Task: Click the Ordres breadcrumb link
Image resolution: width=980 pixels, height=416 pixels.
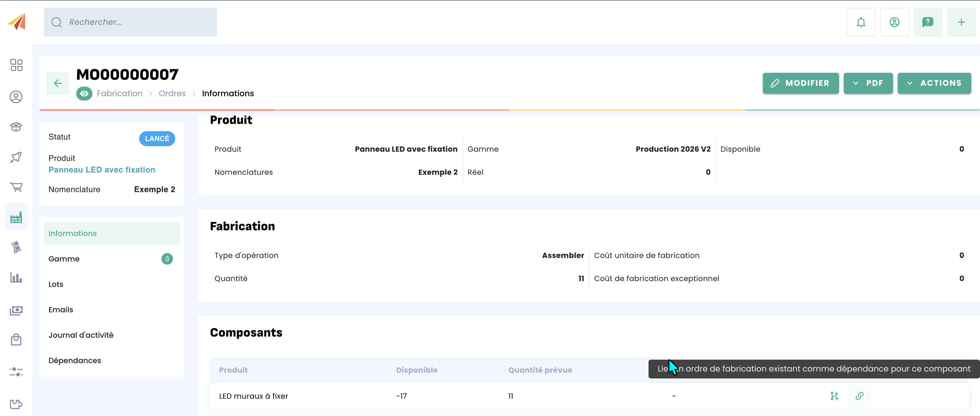Action: click(x=172, y=93)
